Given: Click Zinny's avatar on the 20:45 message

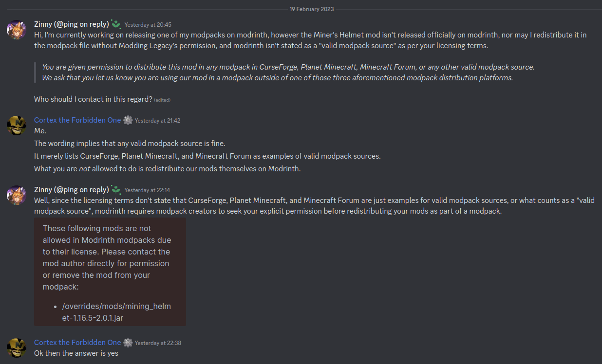Looking at the screenshot, I should point(17,30).
